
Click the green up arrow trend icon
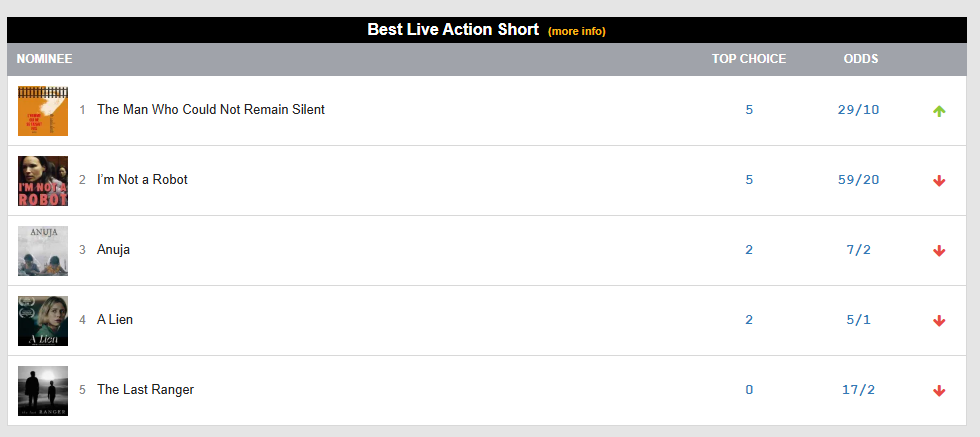click(x=939, y=111)
